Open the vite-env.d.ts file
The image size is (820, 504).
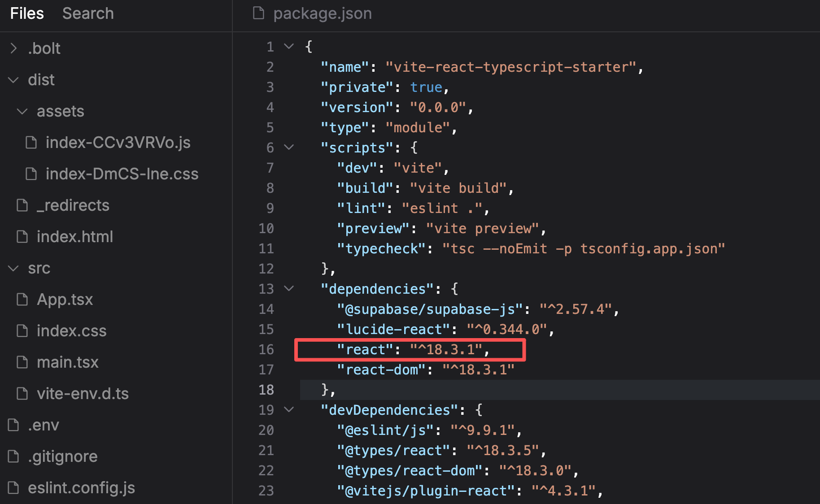pos(83,393)
